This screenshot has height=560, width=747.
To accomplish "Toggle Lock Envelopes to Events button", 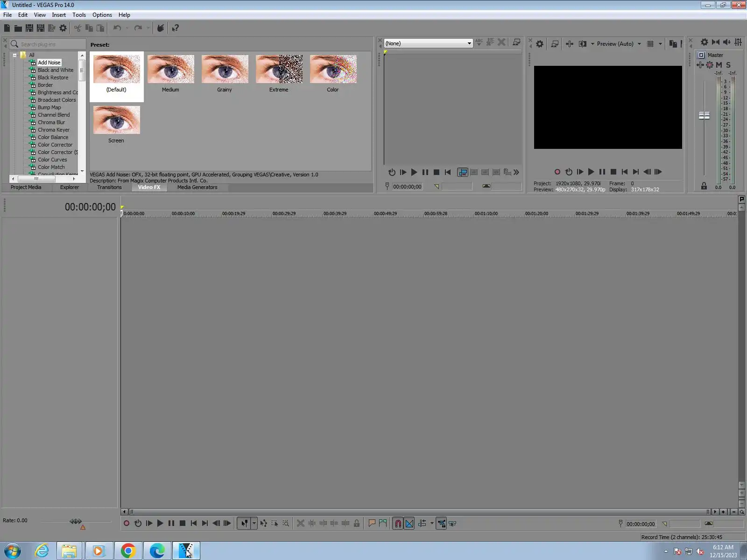I will (441, 524).
